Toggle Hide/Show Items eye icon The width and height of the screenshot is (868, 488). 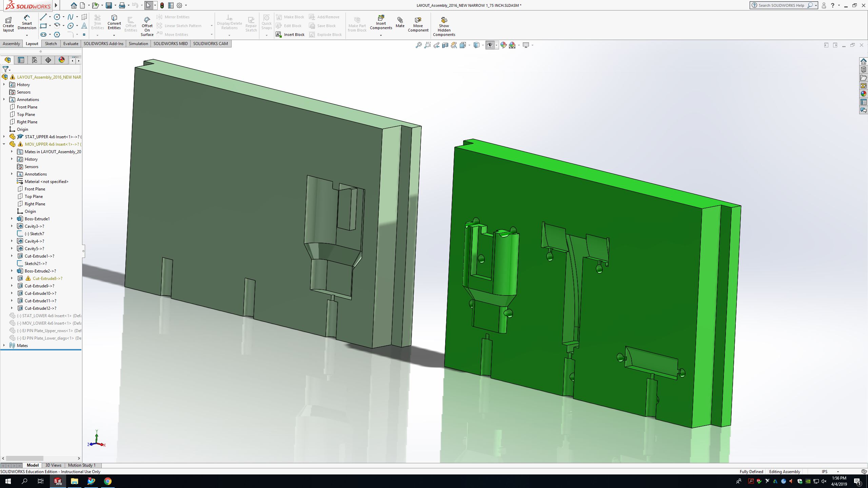coord(490,45)
